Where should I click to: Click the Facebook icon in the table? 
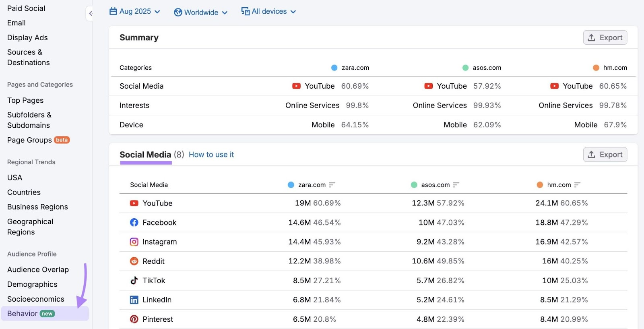(x=134, y=223)
